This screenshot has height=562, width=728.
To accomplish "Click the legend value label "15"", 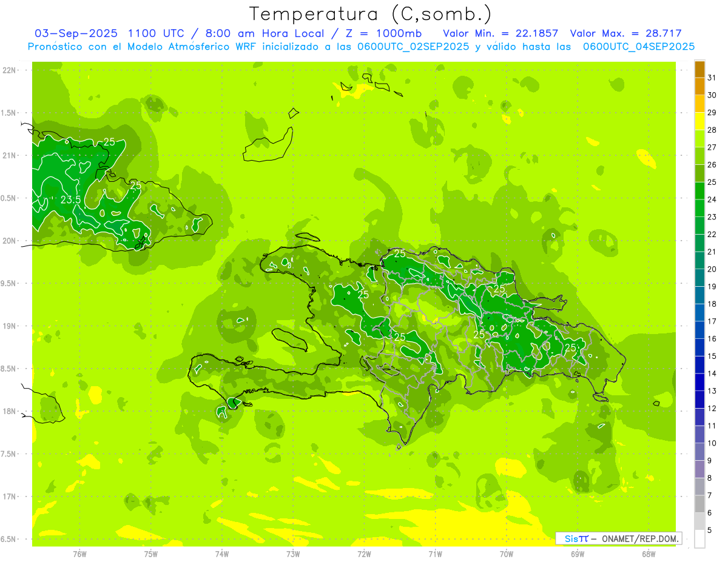I will click(712, 356).
